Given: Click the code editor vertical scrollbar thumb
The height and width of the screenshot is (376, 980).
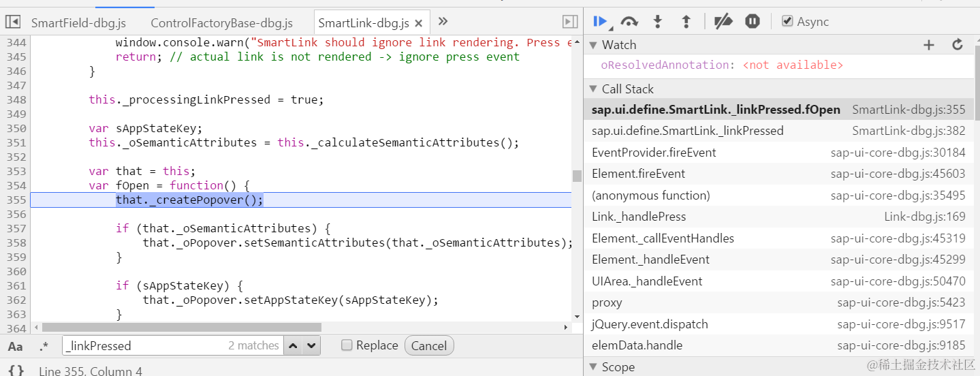Looking at the screenshot, I should pos(577,176).
